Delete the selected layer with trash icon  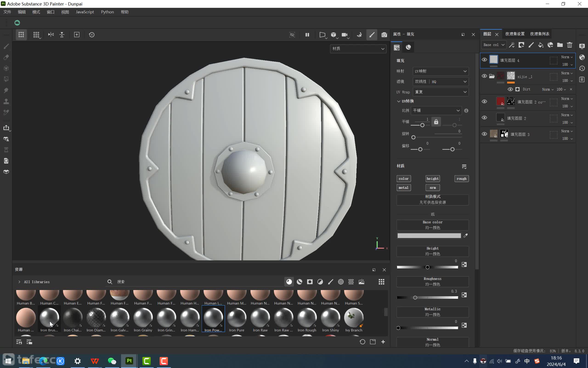(x=570, y=45)
